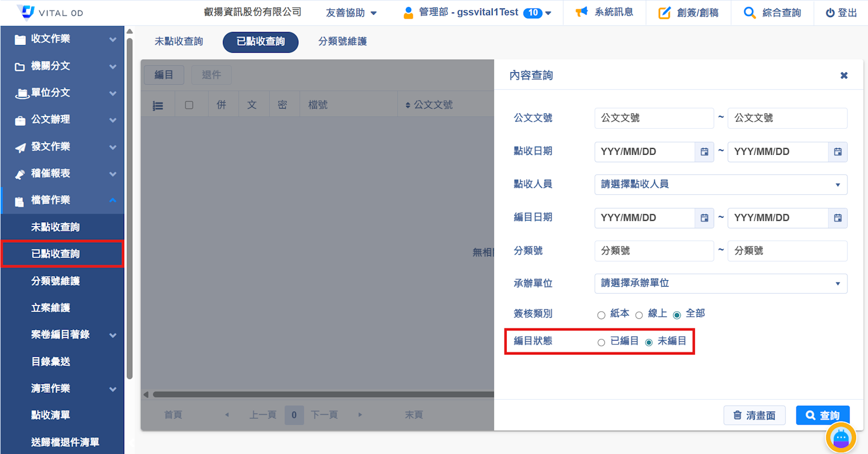Switch to the 未點收查詢 tab
The height and width of the screenshot is (454, 868).
178,42
